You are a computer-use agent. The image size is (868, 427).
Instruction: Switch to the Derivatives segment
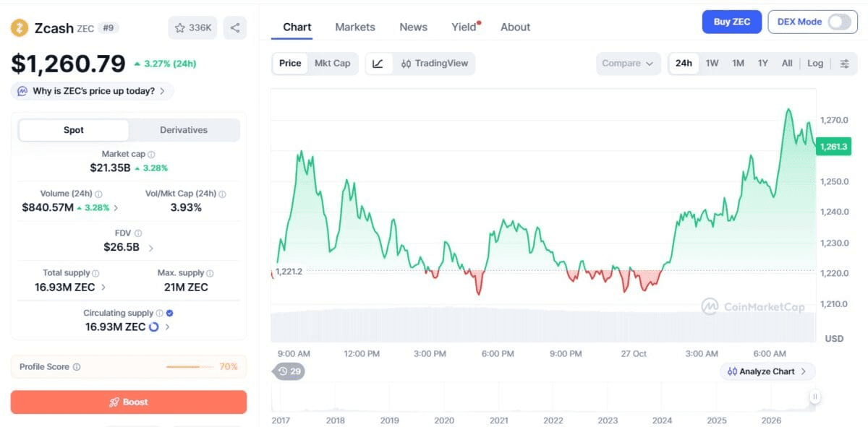click(184, 130)
